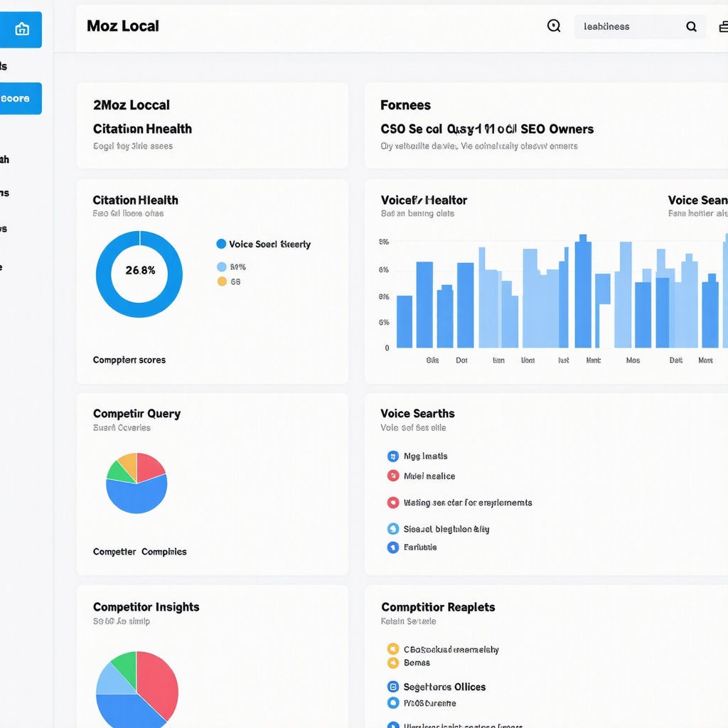Click the 26.8% donut chart
Image resolution: width=728 pixels, height=728 pixels.
(x=139, y=274)
